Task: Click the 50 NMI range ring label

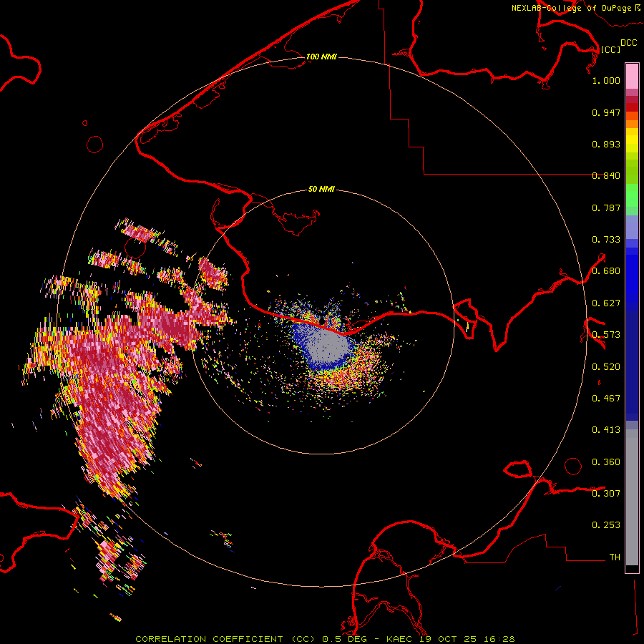Action: (321, 189)
